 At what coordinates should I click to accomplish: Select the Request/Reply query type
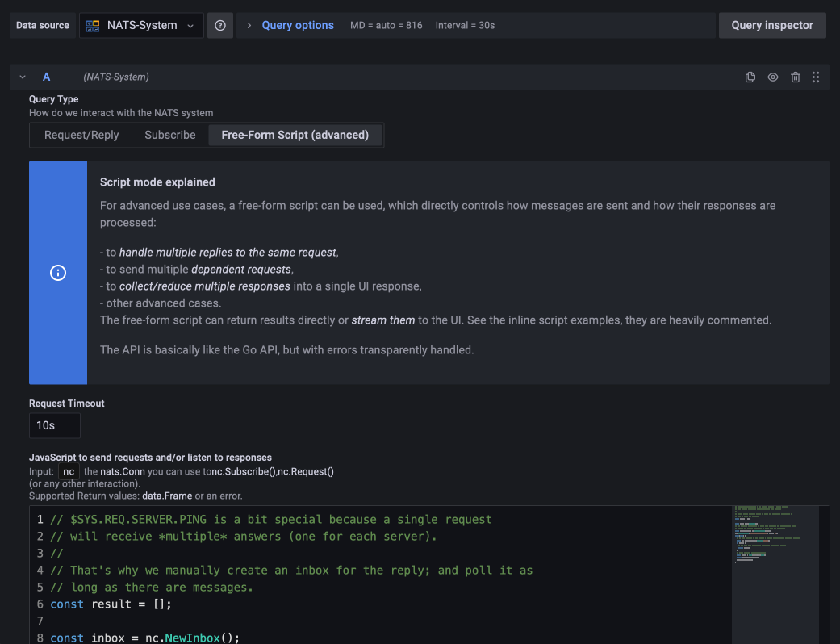81,135
